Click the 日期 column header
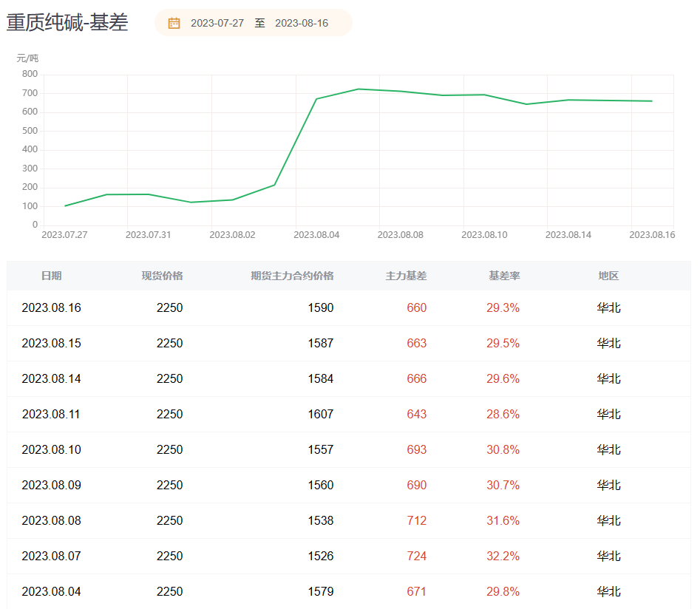The width and height of the screenshot is (700, 609). coord(51,276)
